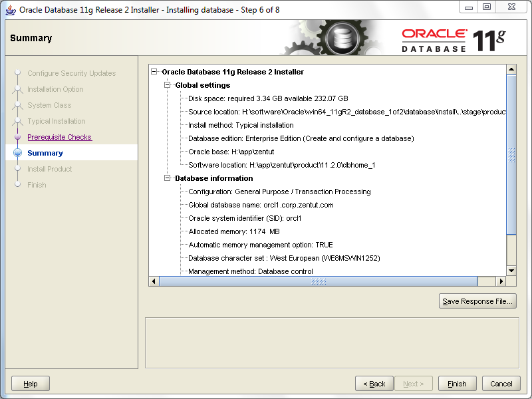The height and width of the screenshot is (399, 532).
Task: Click the Install Product step label
Action: (49, 169)
